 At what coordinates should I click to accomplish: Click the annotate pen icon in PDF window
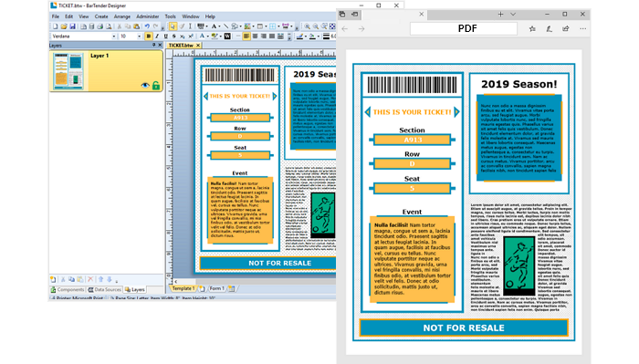[549, 29]
